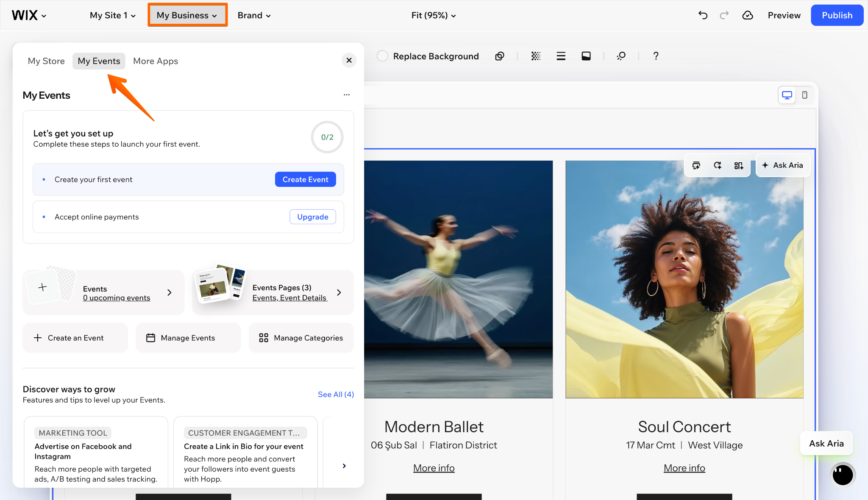868x500 pixels.
Task: Open Manage Events
Action: pos(188,338)
